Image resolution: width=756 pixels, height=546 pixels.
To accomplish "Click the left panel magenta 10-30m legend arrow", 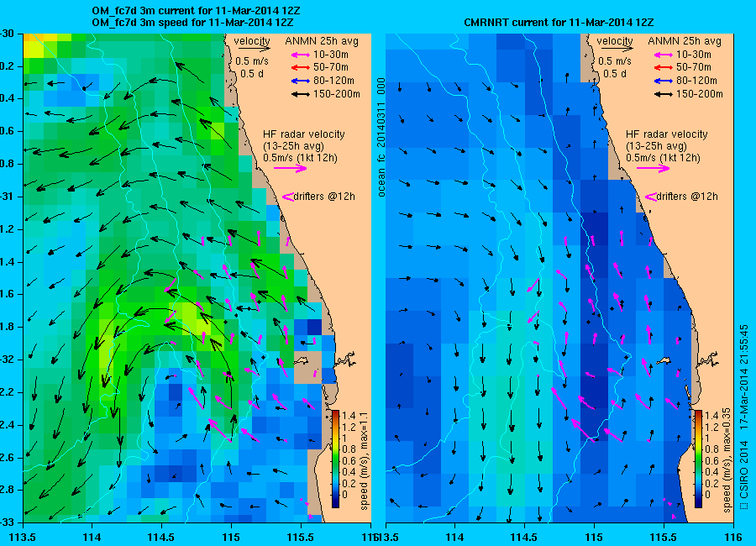I will pyautogui.click(x=301, y=55).
